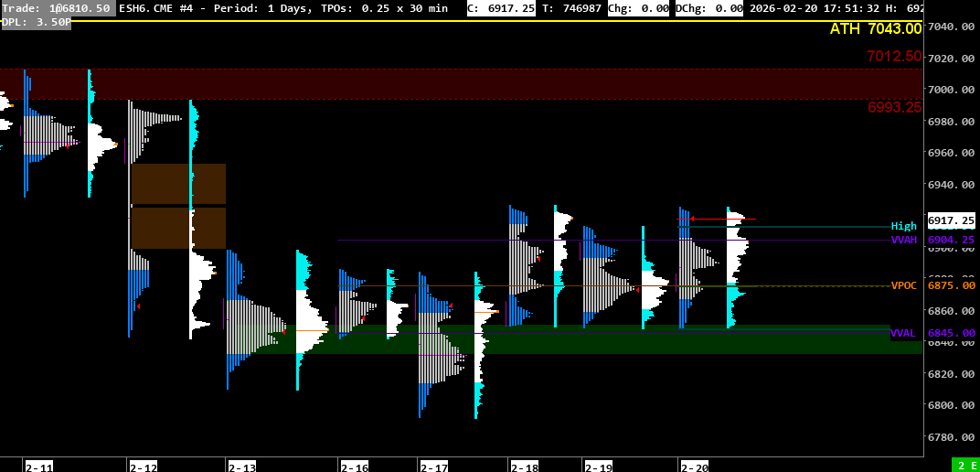Screen dimensions: 980x472
Task: Click the DPL 3.50P profit label
Action: (x=36, y=21)
